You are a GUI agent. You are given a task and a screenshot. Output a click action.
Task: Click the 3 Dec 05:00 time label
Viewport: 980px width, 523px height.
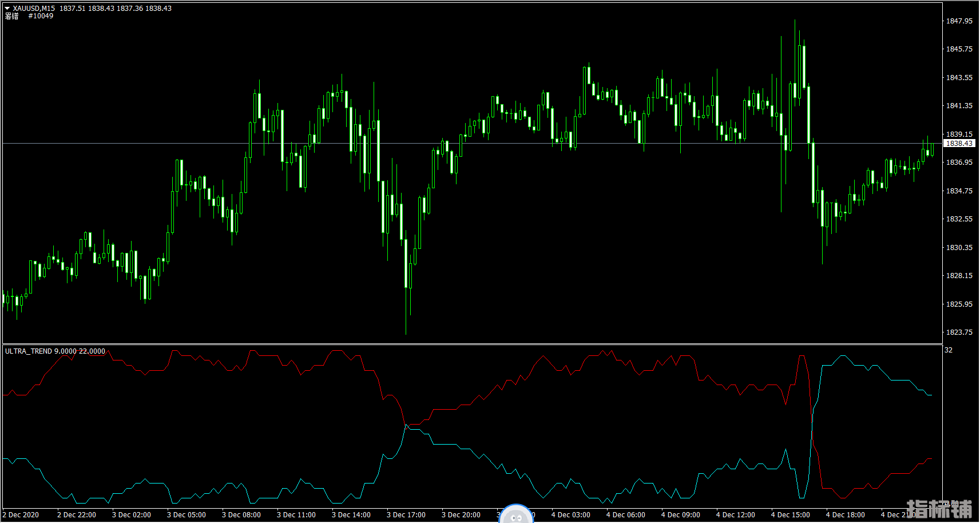pos(187,515)
